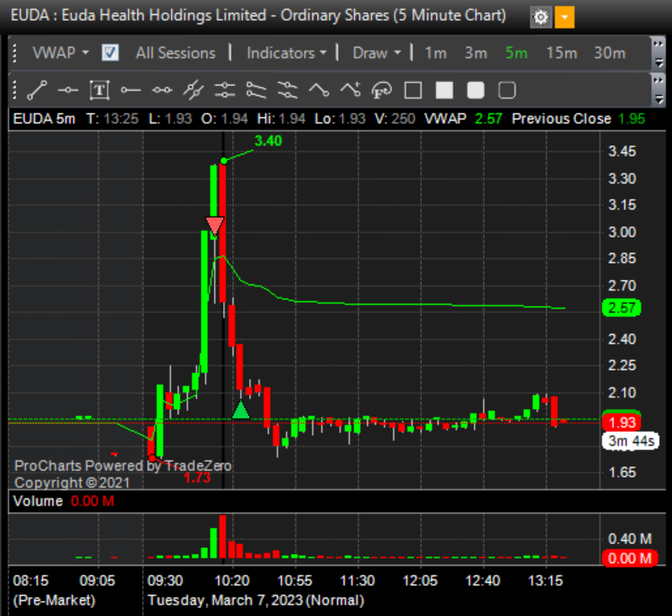
Task: Switch to the 30m timeframe
Action: [609, 53]
